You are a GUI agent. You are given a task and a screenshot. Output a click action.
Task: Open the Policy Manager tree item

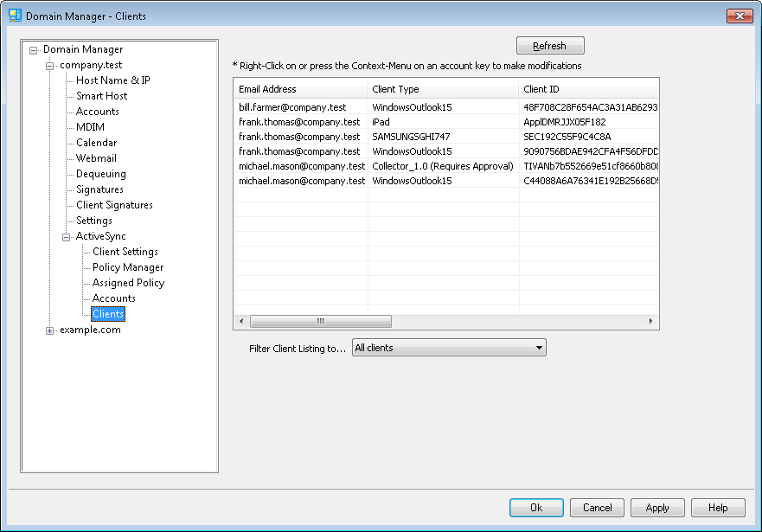pyautogui.click(x=127, y=267)
